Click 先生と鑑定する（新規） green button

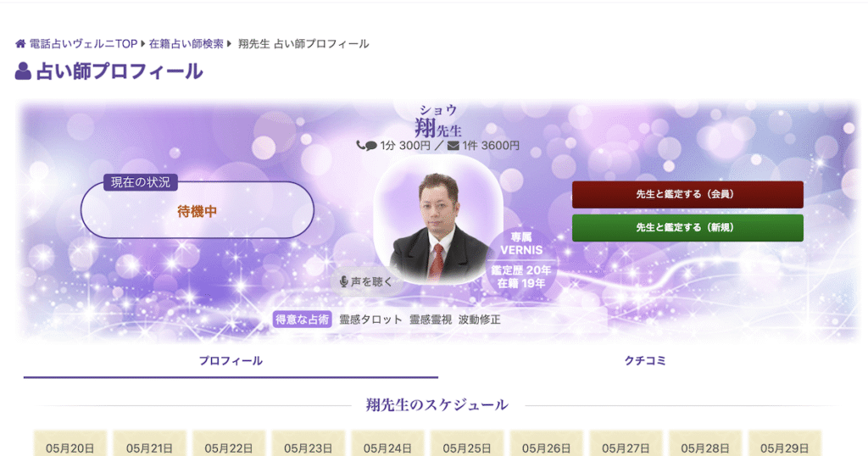click(687, 227)
